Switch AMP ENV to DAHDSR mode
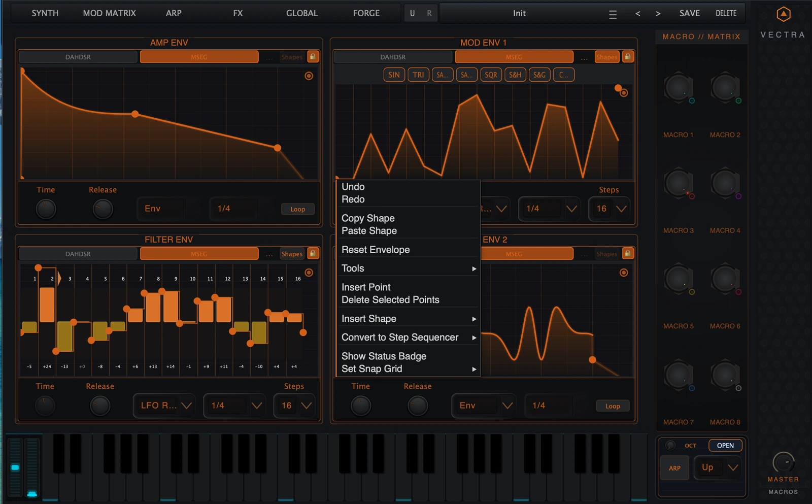Image resolution: width=812 pixels, height=504 pixels. click(x=78, y=57)
